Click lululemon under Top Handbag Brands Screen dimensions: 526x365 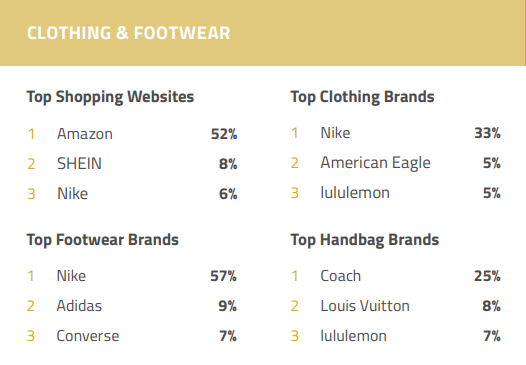(354, 336)
